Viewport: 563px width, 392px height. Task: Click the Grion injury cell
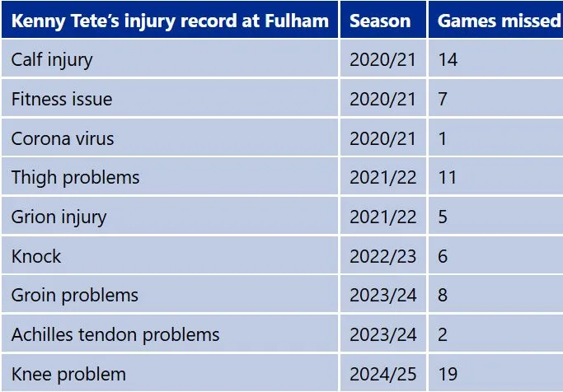coord(59,217)
